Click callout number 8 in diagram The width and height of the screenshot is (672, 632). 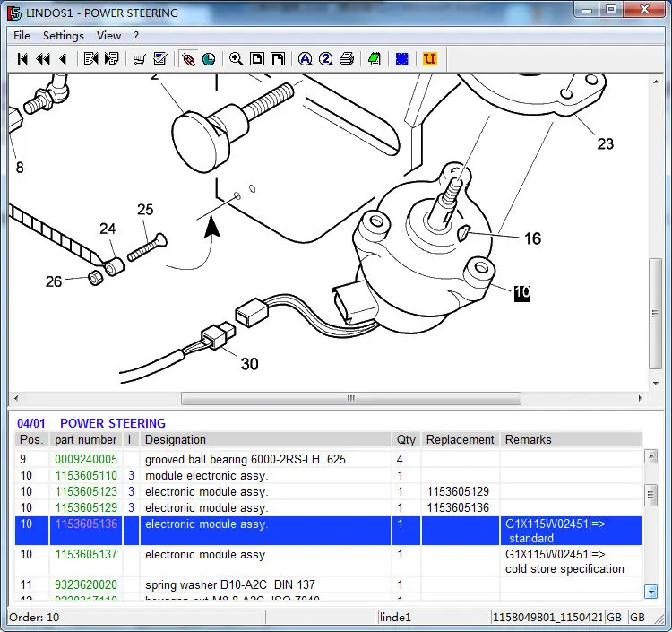pyautogui.click(x=20, y=168)
